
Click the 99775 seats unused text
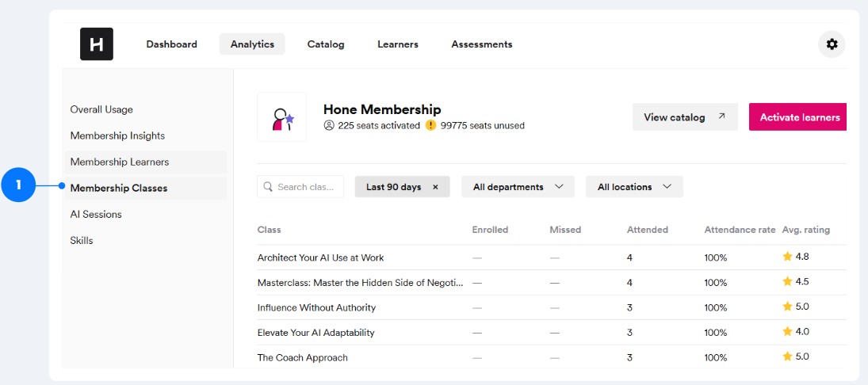tap(482, 126)
